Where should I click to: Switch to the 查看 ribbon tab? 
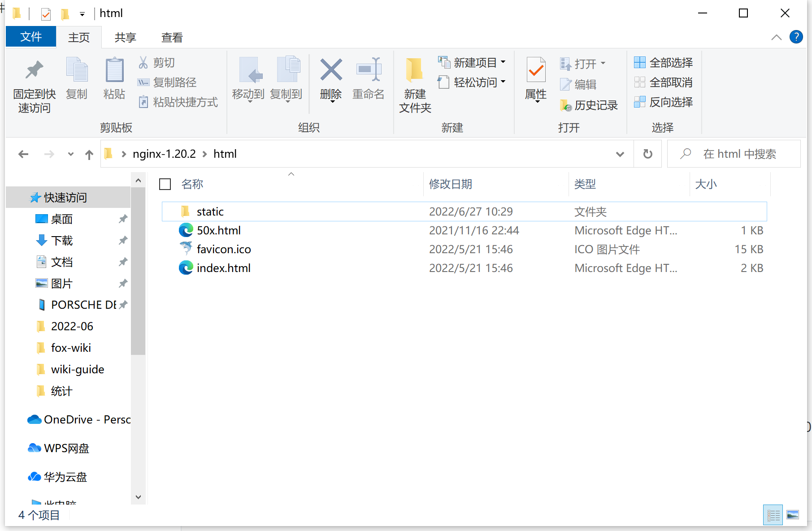coord(171,37)
